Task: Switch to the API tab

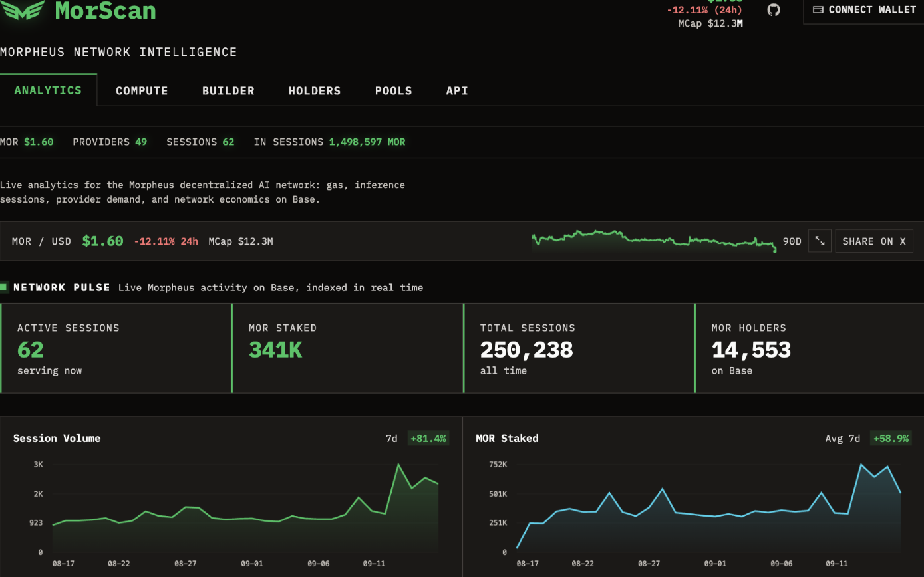Action: pos(457,91)
